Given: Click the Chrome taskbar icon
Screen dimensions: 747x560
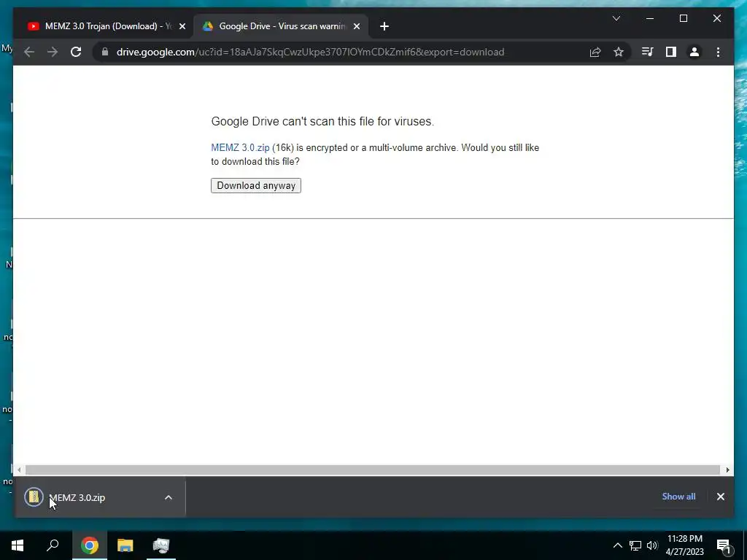Looking at the screenshot, I should (x=89, y=545).
